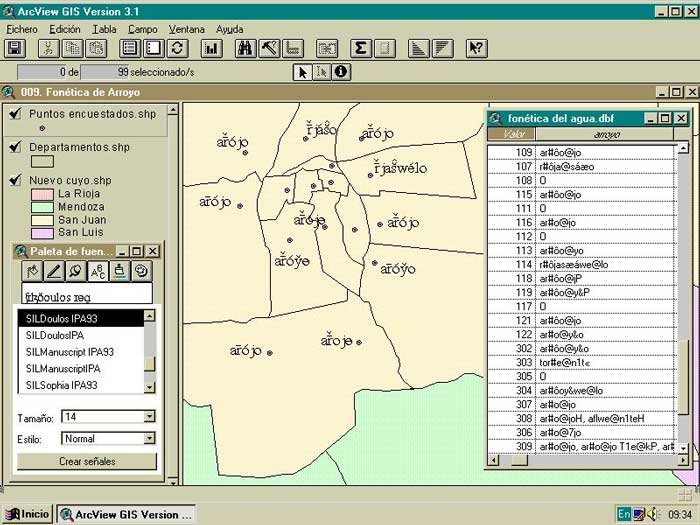The image size is (700, 525).
Task: Select SILSophia IPA93 font
Action: pyautogui.click(x=81, y=385)
